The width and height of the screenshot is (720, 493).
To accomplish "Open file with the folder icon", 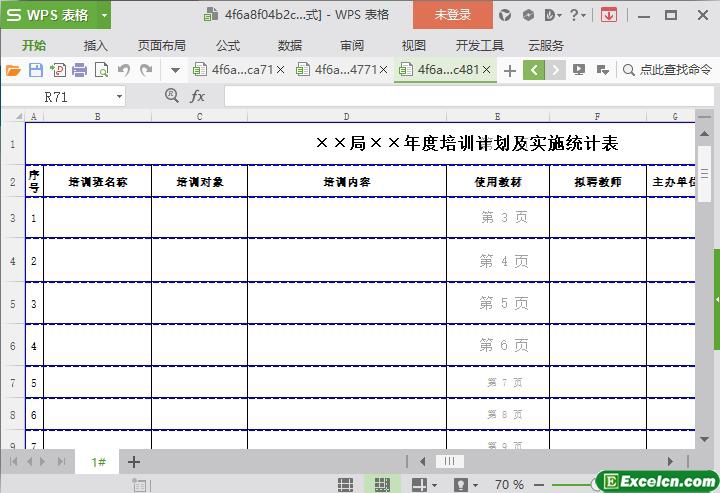I will pos(13,70).
